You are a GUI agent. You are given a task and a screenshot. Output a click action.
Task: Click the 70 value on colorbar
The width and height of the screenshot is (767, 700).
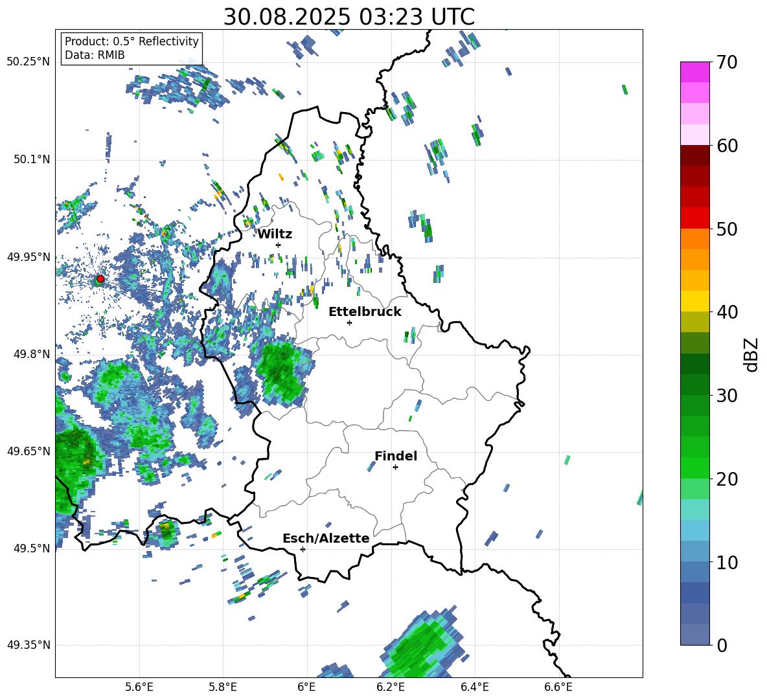click(x=727, y=62)
